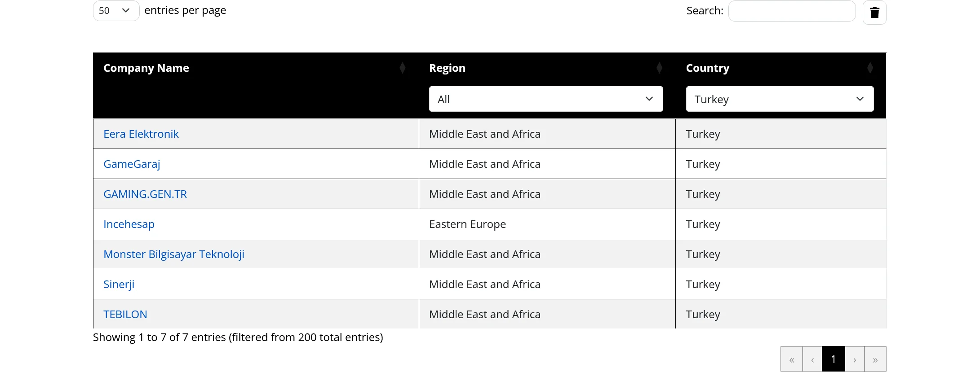Jump to last page with double-right arrow
Image resolution: width=980 pixels, height=372 pixels.
tap(875, 359)
